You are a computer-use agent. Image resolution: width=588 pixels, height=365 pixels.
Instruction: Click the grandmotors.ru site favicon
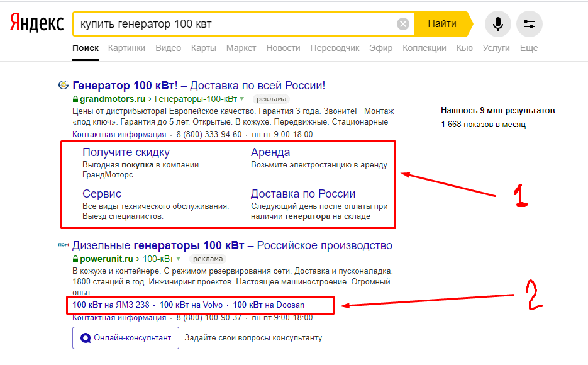[x=64, y=85]
